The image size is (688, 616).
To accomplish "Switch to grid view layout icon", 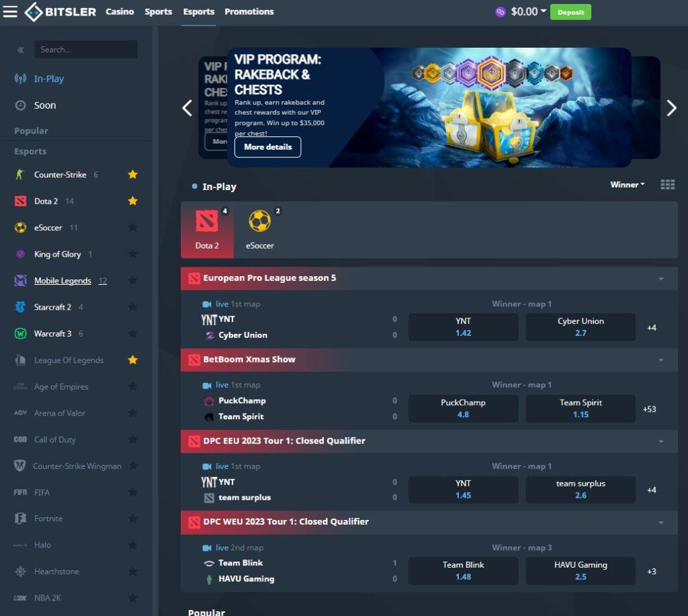I will click(x=667, y=185).
